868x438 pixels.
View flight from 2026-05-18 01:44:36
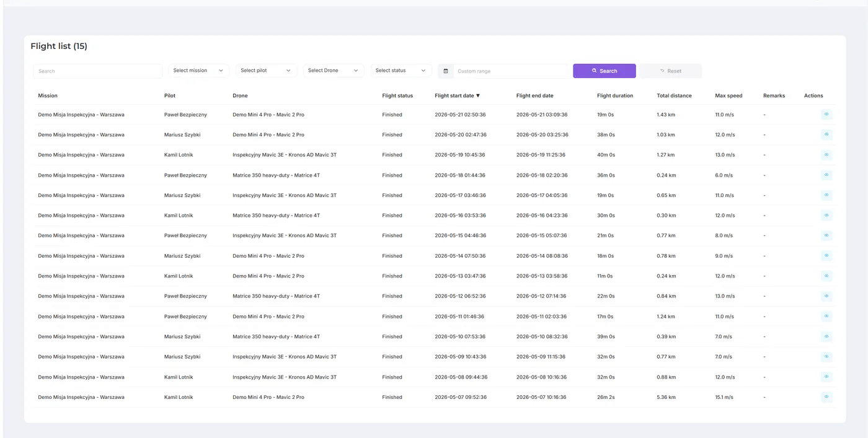point(826,175)
